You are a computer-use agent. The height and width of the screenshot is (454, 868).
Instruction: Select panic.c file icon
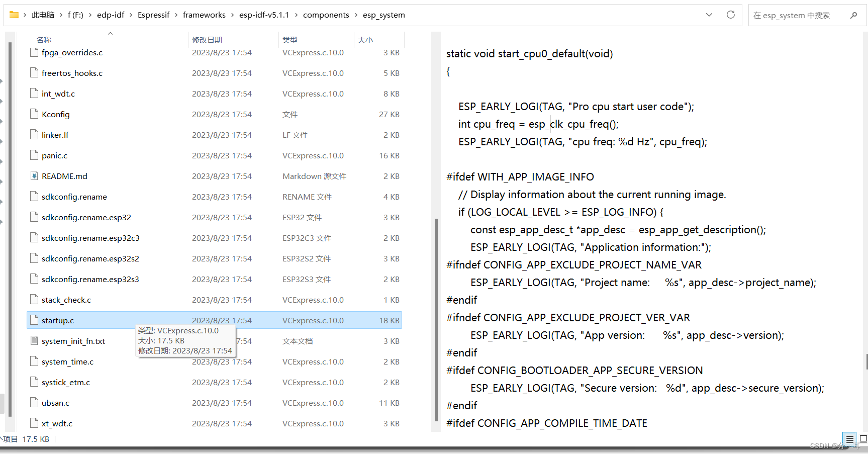[34, 155]
